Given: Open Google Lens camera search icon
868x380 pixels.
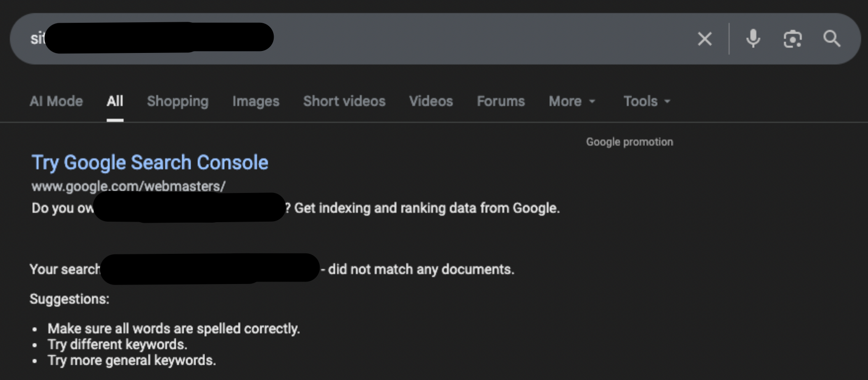Looking at the screenshot, I should point(792,39).
